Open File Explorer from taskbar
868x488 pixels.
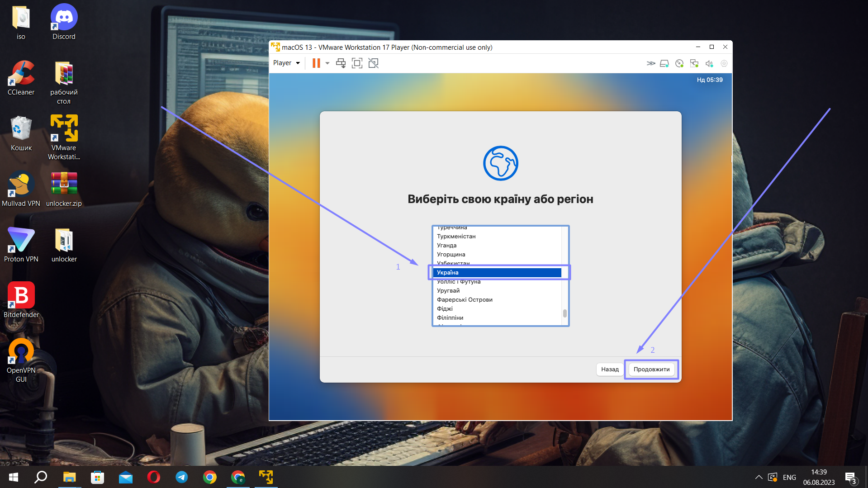click(x=69, y=477)
